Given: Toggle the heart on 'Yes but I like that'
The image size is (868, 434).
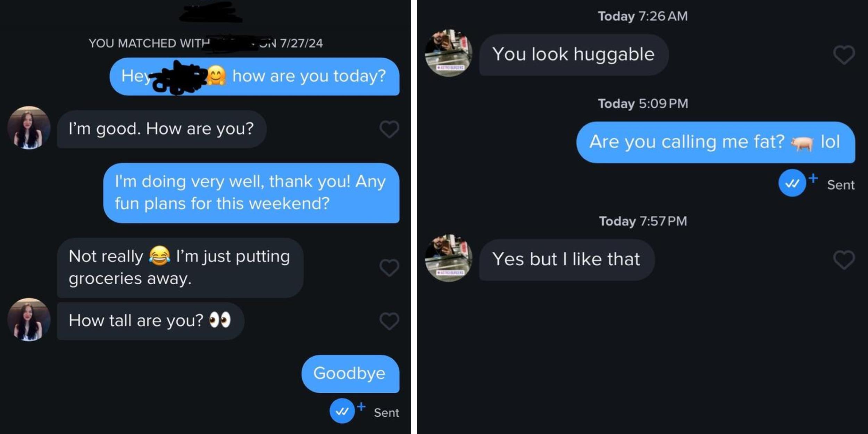Looking at the screenshot, I should coord(844,259).
